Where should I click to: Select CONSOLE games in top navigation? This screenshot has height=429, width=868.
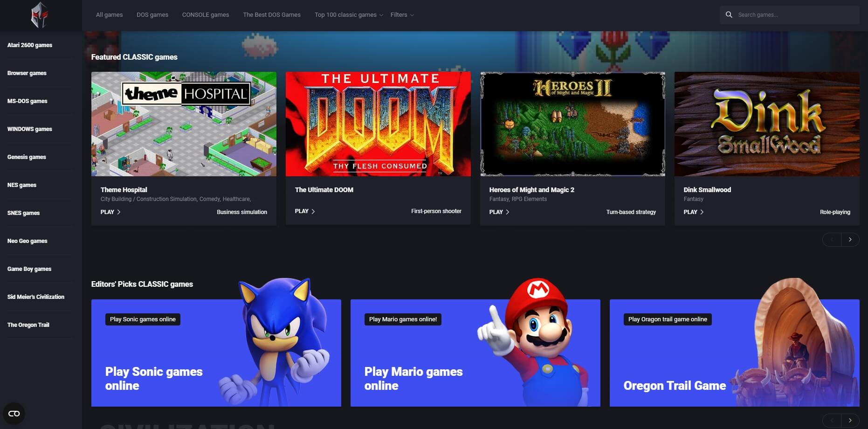(x=205, y=15)
